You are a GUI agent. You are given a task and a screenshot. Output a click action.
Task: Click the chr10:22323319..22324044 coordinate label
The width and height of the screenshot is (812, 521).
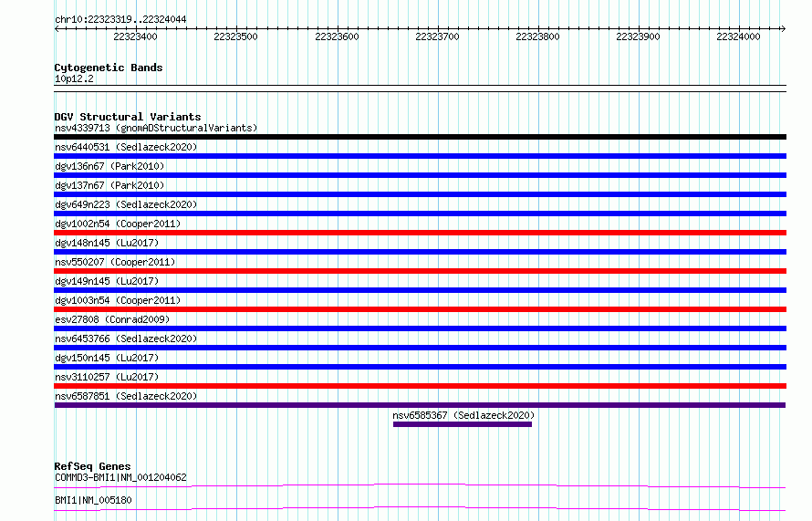tap(120, 19)
